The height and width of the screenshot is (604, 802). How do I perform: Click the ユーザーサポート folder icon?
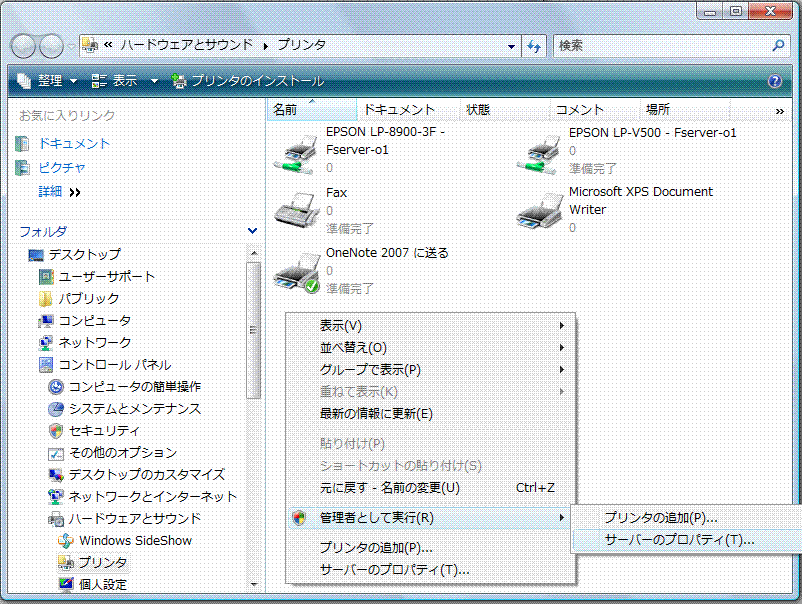(x=46, y=277)
